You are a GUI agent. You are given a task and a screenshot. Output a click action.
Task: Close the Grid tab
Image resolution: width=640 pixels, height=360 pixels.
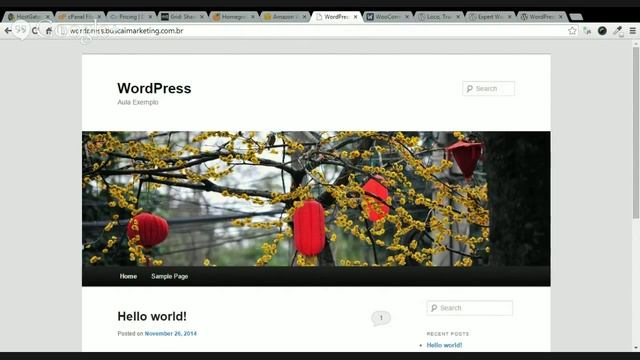click(x=202, y=17)
